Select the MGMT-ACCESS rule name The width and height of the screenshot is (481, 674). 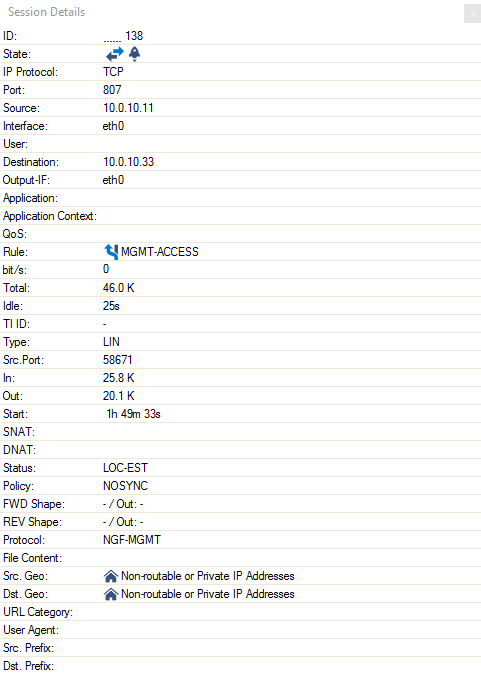[160, 251]
